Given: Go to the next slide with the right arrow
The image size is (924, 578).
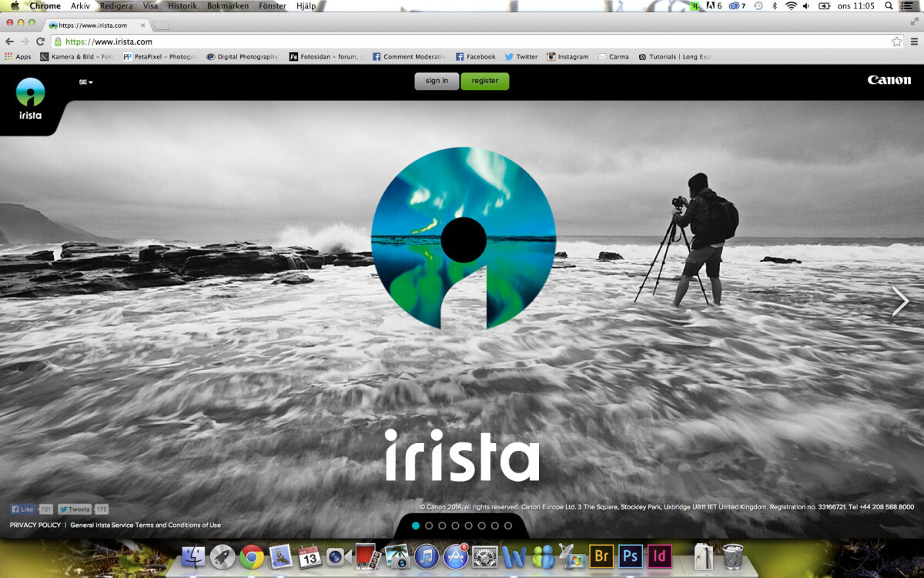Looking at the screenshot, I should 900,301.
